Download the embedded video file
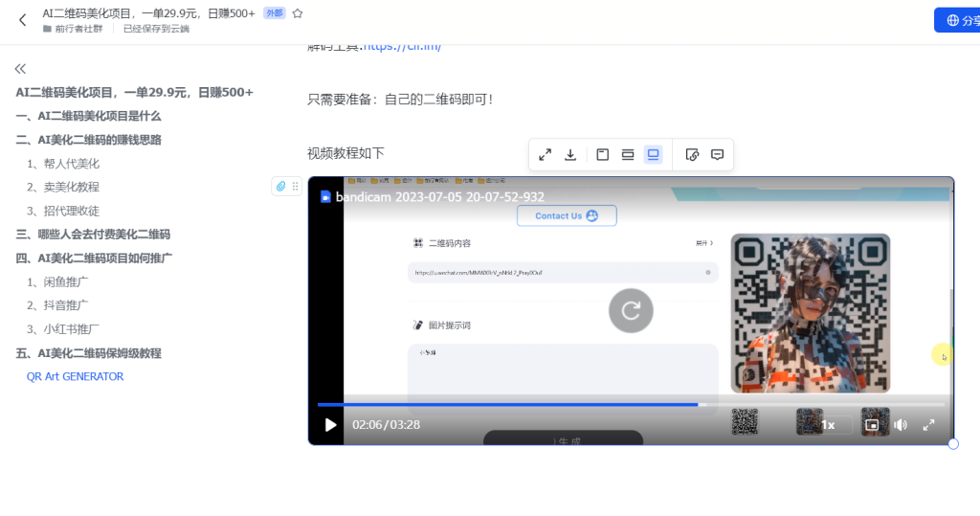The image size is (980, 516). [570, 154]
